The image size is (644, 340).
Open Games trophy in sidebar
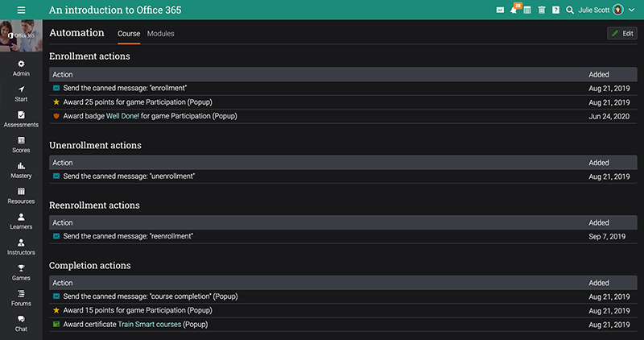coord(21,272)
